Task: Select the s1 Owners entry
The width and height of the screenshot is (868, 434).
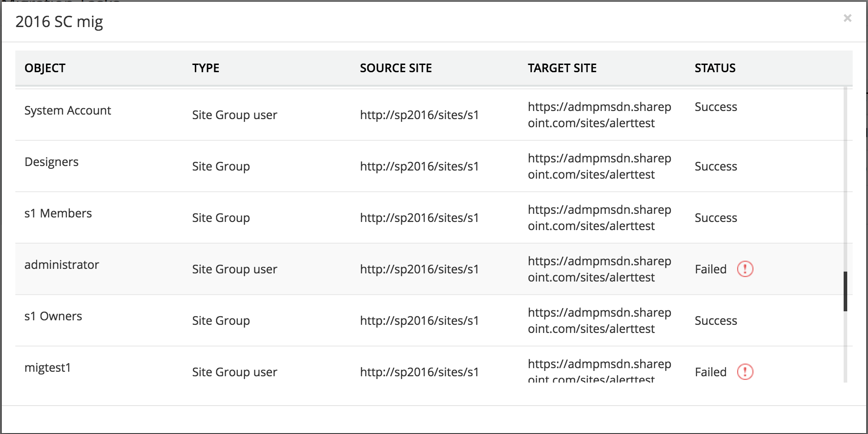Action: pyautogui.click(x=53, y=316)
